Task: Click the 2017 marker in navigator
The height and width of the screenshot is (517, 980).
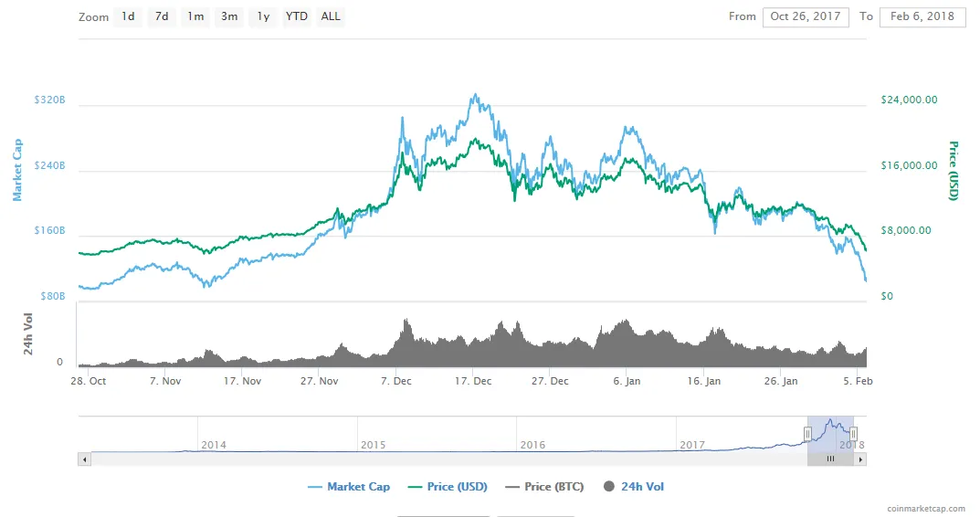Action: click(x=692, y=445)
